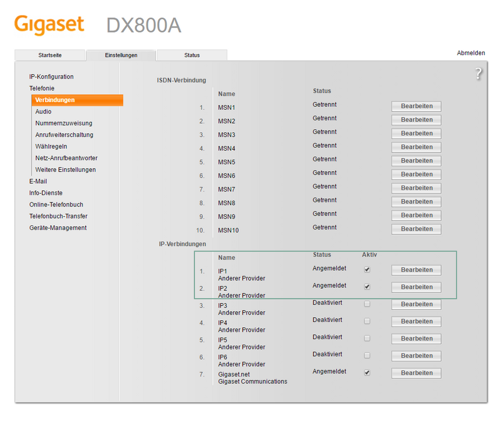This screenshot has width=504, height=421.
Task: Collapse the Telefonie section
Action: click(42, 88)
